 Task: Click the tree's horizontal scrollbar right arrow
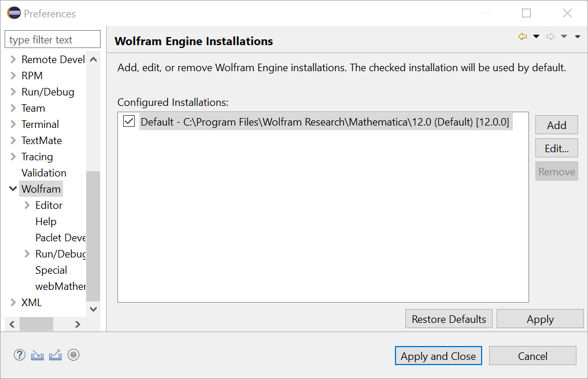(x=77, y=324)
